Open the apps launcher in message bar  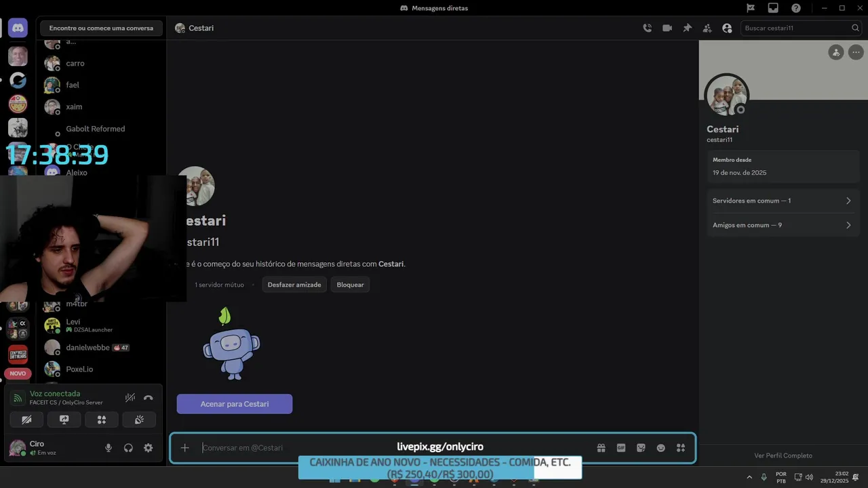click(x=681, y=448)
